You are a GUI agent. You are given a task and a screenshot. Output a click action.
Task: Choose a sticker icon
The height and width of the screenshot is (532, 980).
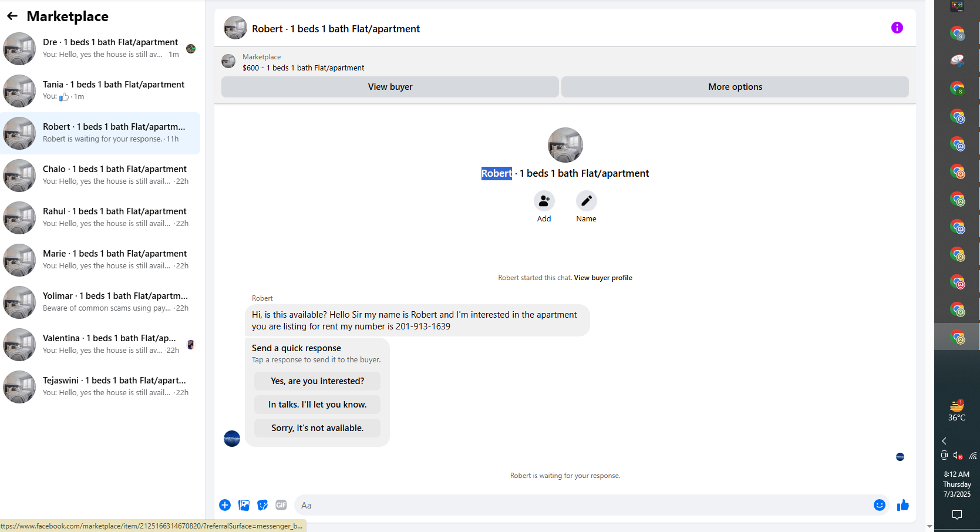click(x=262, y=505)
